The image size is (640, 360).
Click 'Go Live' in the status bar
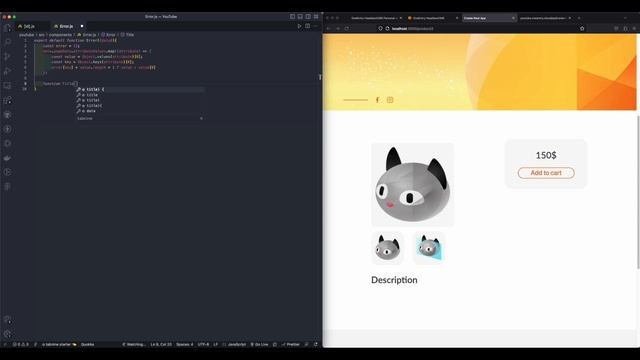[x=259, y=344]
